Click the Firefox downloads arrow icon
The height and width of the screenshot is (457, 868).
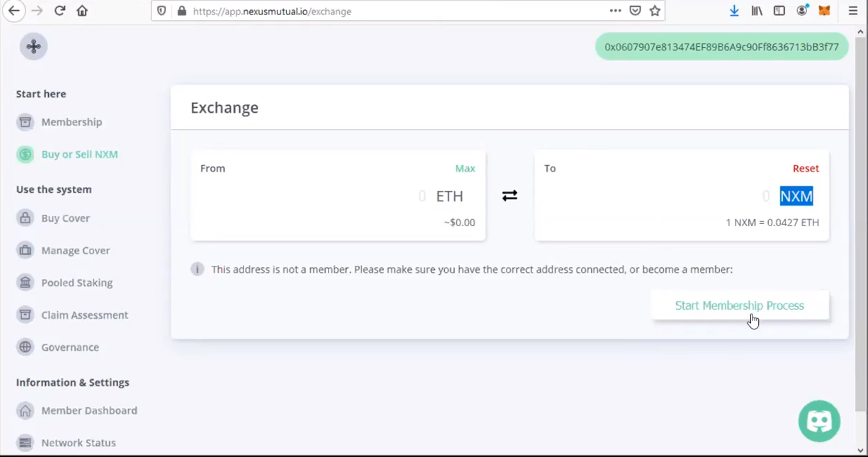(734, 11)
